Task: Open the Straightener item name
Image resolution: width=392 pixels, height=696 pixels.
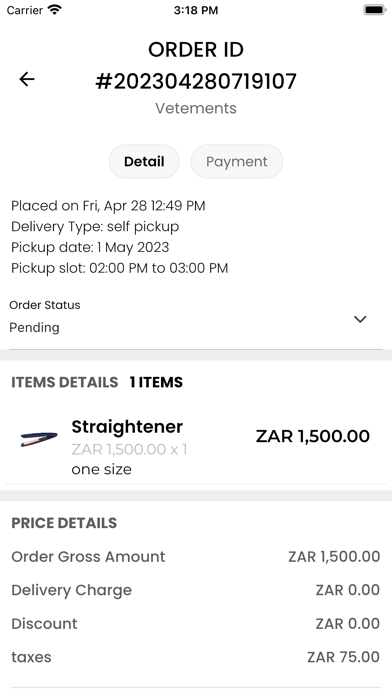Action: (x=127, y=427)
